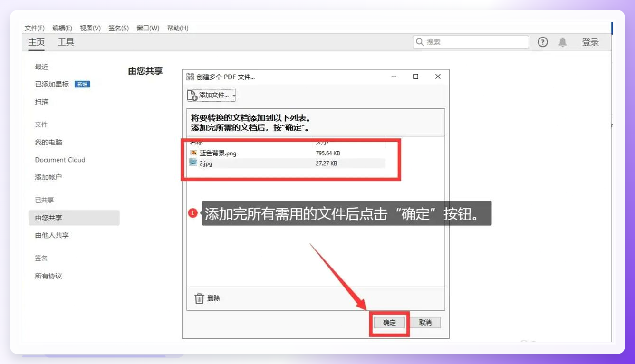635x364 pixels.
Task: Switch to the 主页 tab
Action: pos(36,42)
